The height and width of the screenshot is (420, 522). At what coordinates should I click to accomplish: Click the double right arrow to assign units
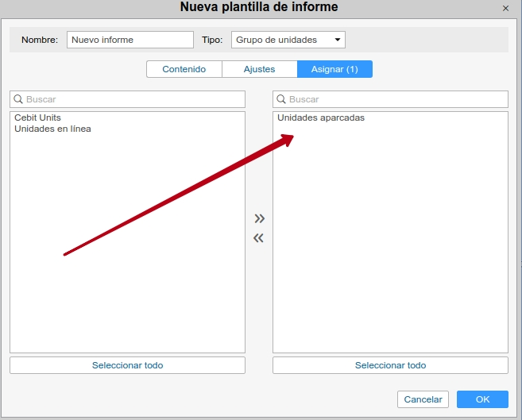[258, 218]
